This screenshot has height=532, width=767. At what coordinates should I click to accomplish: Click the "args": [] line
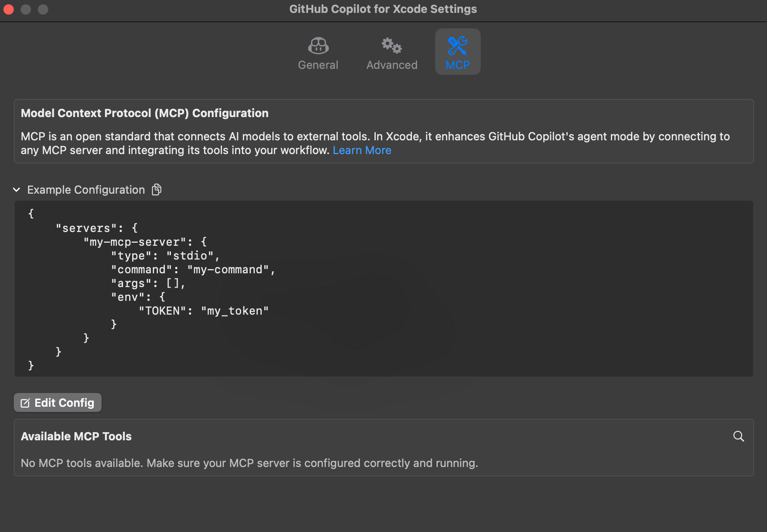(148, 283)
